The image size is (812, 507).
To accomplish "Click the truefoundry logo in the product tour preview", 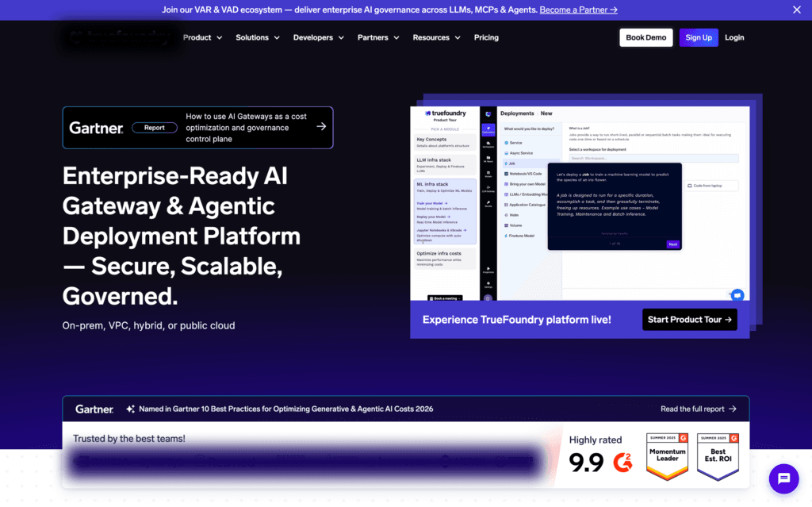I will pos(446,113).
